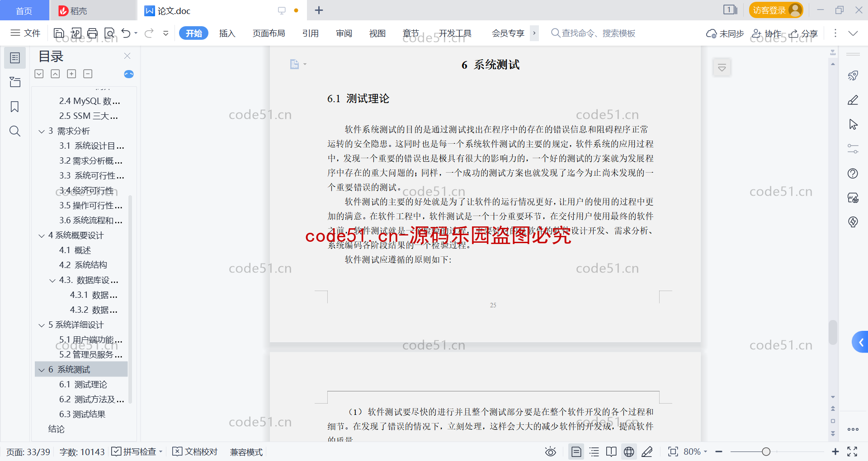Switch to reading view mode
Viewport: 868px width, 461px height.
611,452
